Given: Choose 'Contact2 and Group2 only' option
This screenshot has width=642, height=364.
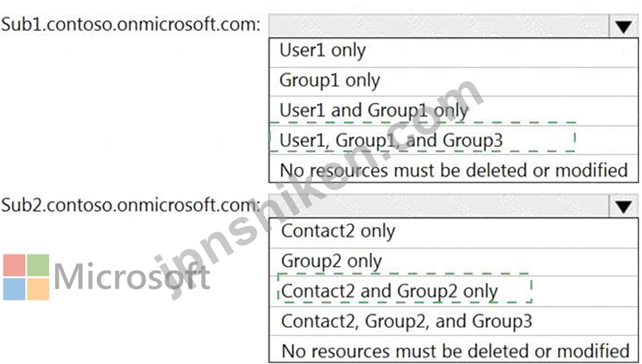Looking at the screenshot, I should (454, 291).
